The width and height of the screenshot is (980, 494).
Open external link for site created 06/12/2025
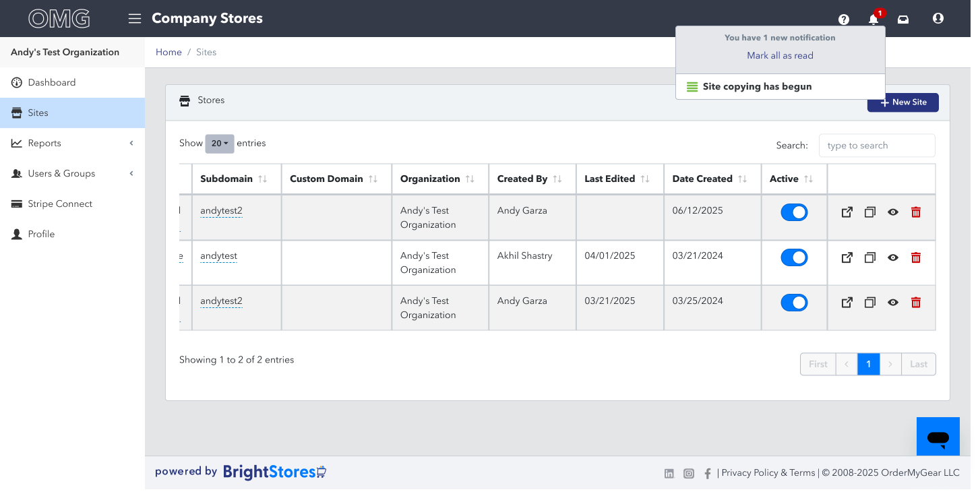pyautogui.click(x=847, y=212)
